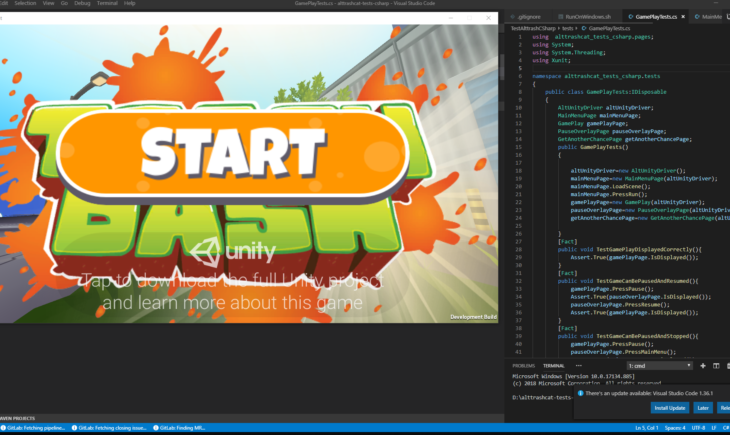Image resolution: width=730 pixels, height=435 pixels.
Task: Click the TestGameCanBePausedAndResumed method name
Action: [644, 281]
